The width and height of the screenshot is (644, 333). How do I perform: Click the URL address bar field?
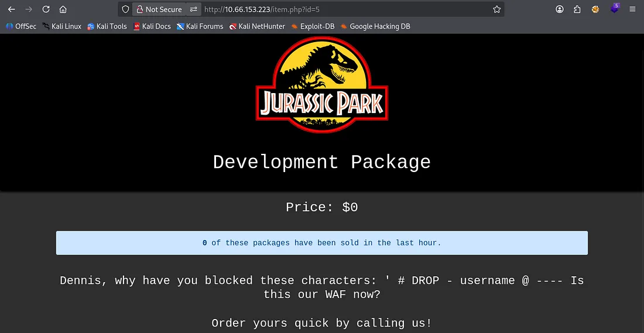(x=345, y=9)
